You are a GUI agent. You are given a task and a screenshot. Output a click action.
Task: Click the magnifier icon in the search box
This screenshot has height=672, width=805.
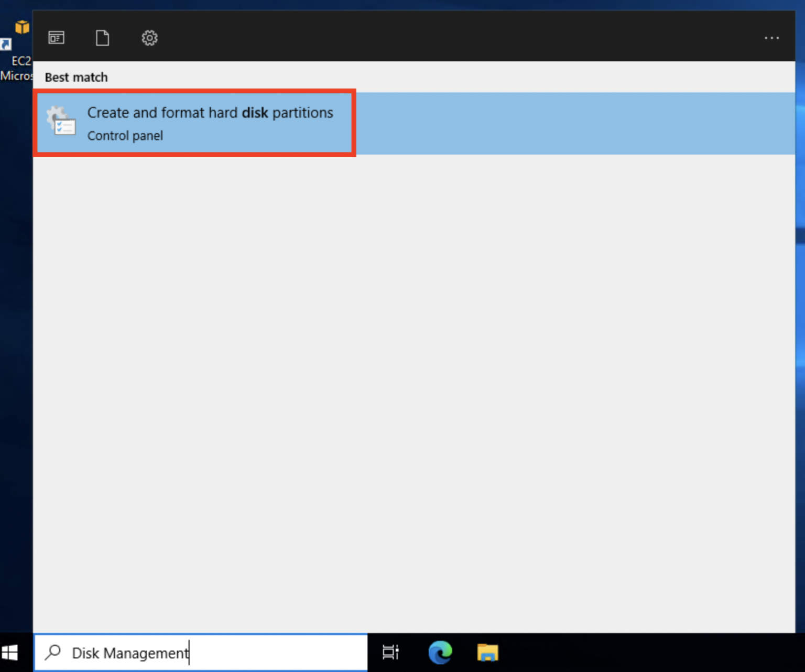(x=53, y=653)
